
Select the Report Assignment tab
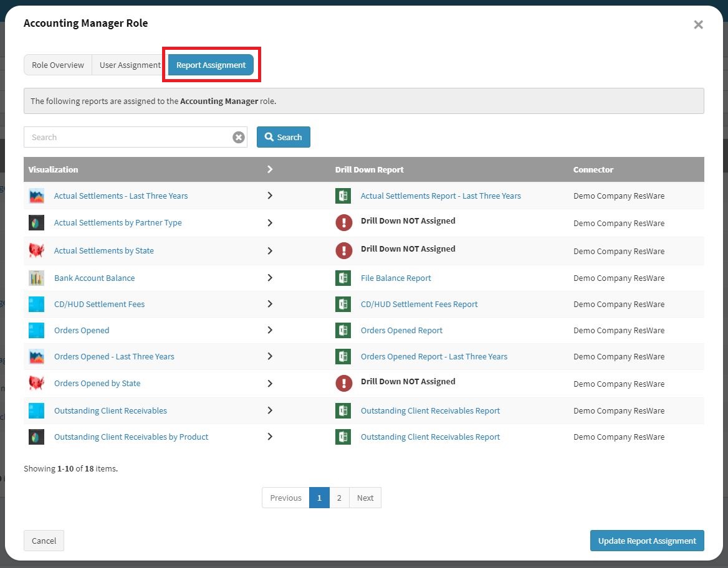212,64
